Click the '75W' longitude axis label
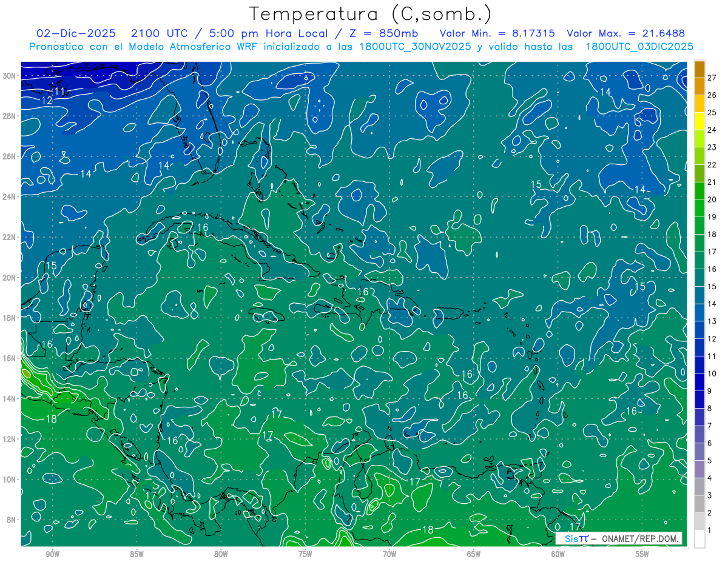This screenshot has height=562, width=728. [305, 555]
